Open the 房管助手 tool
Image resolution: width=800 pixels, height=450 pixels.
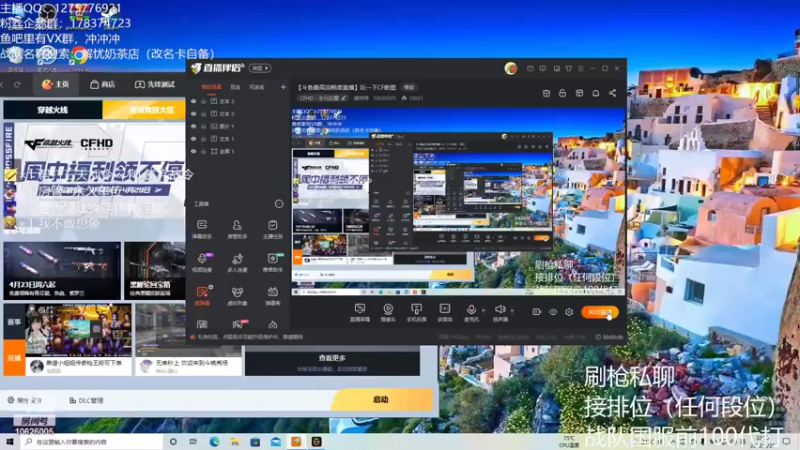(237, 229)
